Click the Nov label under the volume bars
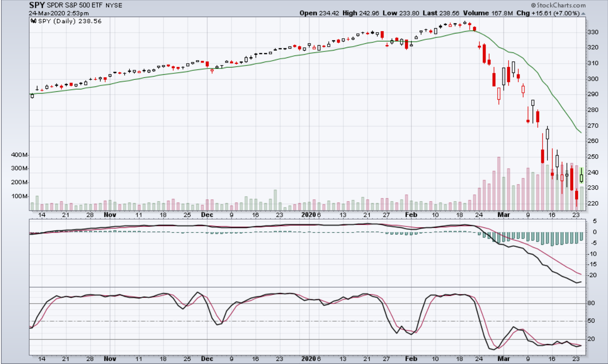Screen dimensions: 608x364 (111, 214)
